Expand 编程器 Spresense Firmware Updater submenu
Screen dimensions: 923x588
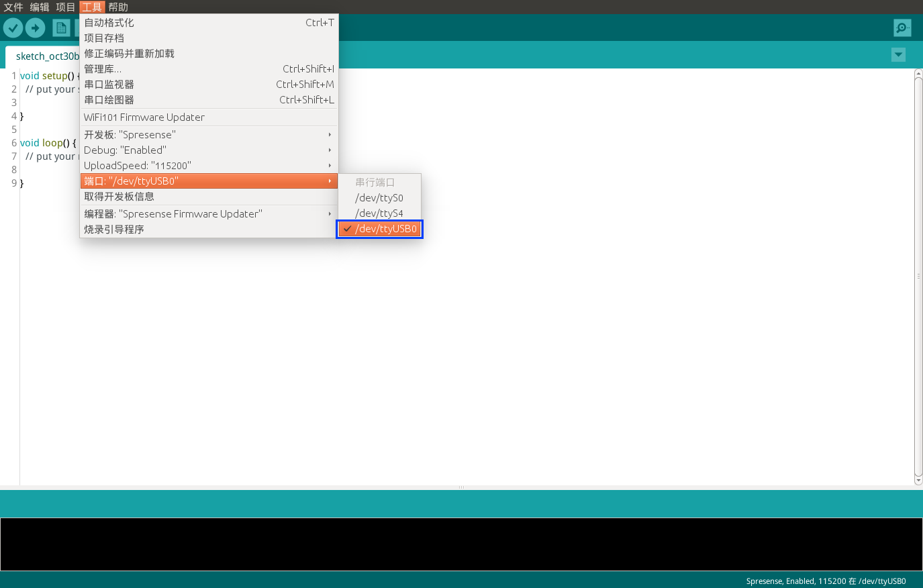click(208, 214)
